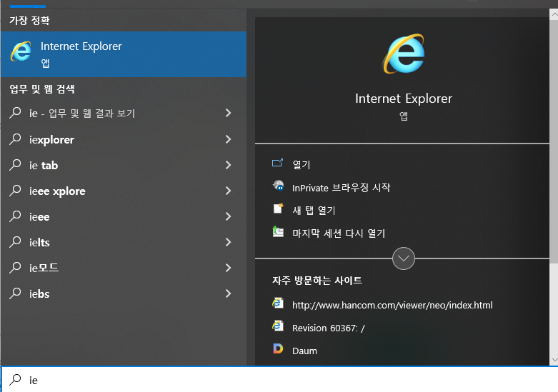The width and height of the screenshot is (558, 392).
Task: Select 열기 to open Internet Explorer
Action: tap(301, 164)
